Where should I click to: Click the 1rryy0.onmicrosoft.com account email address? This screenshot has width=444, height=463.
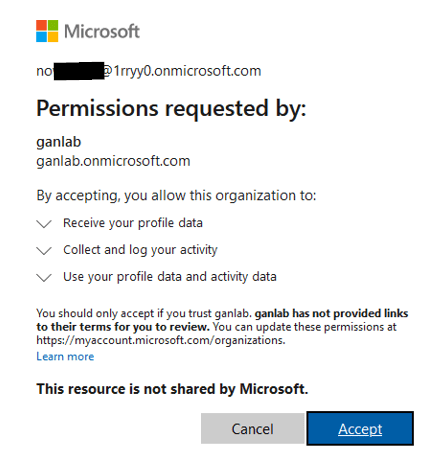(149, 71)
